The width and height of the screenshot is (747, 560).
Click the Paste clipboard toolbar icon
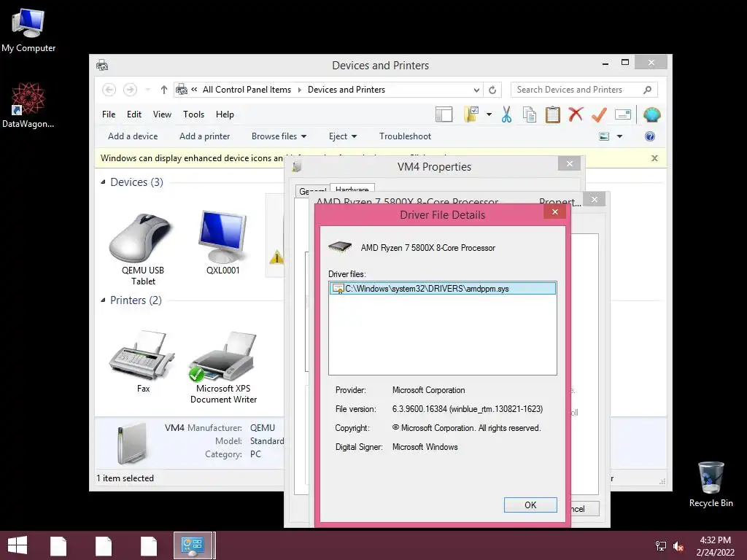(553, 114)
